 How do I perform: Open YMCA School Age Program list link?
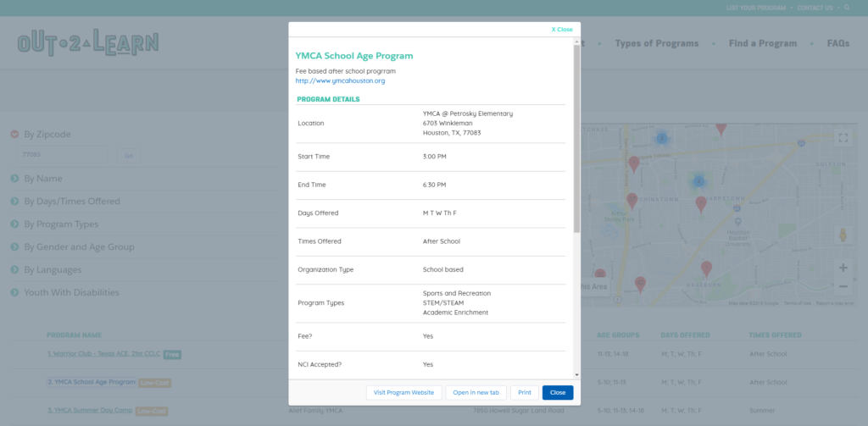92,382
